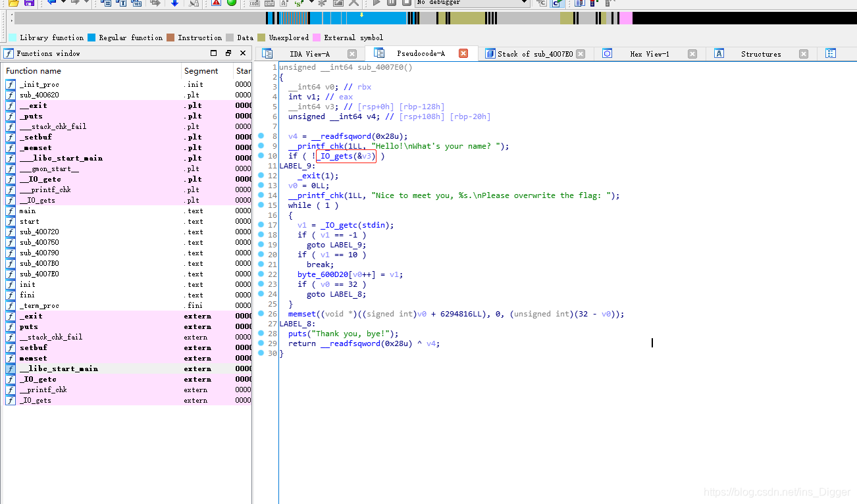This screenshot has height=504, width=857.
Task: Click the IDA View-A tab icon
Action: click(267, 53)
